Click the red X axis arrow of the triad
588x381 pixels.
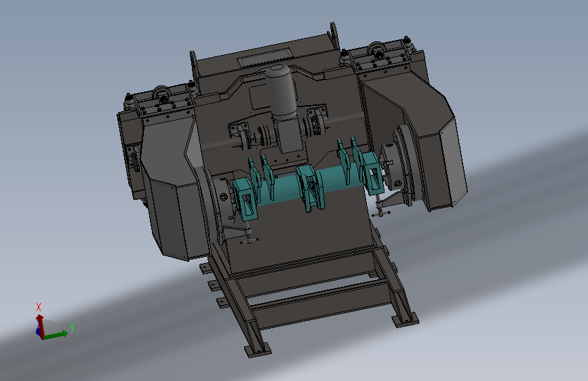click(40, 325)
